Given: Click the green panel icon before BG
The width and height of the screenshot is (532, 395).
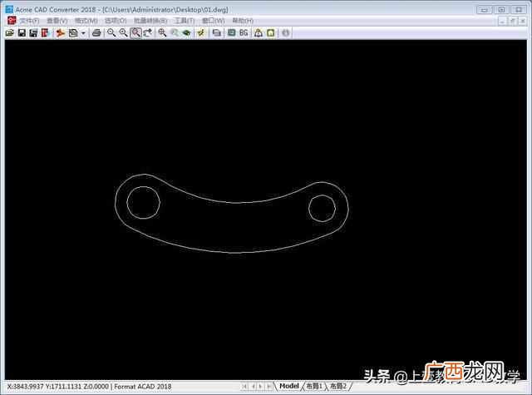Looking at the screenshot, I should [232, 33].
